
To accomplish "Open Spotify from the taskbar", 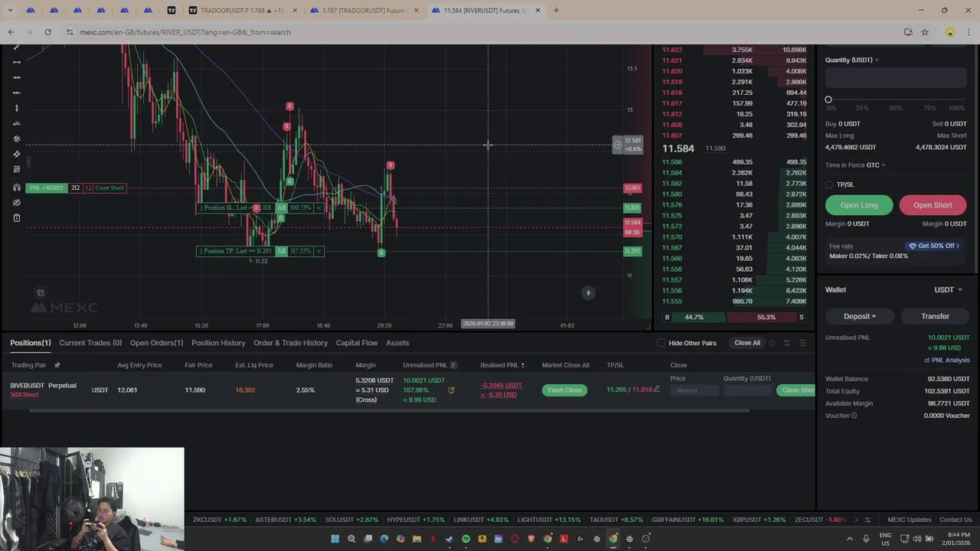I will (465, 539).
